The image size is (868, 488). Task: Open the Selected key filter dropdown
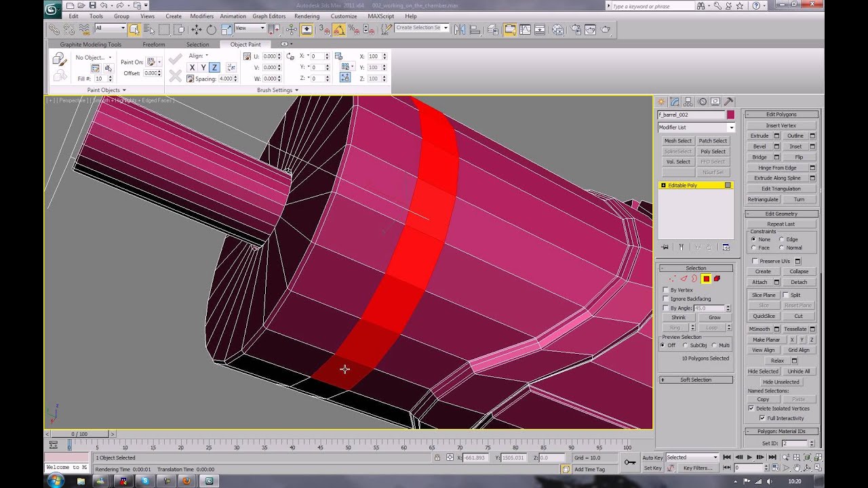click(692, 457)
